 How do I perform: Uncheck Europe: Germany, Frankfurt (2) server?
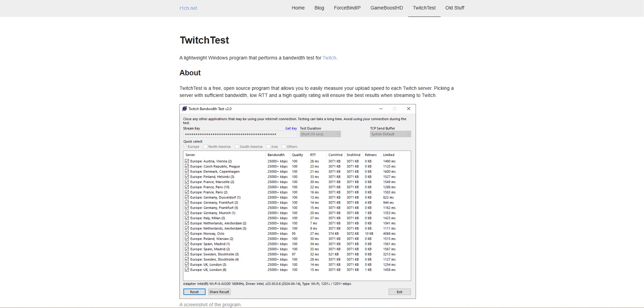point(187,203)
